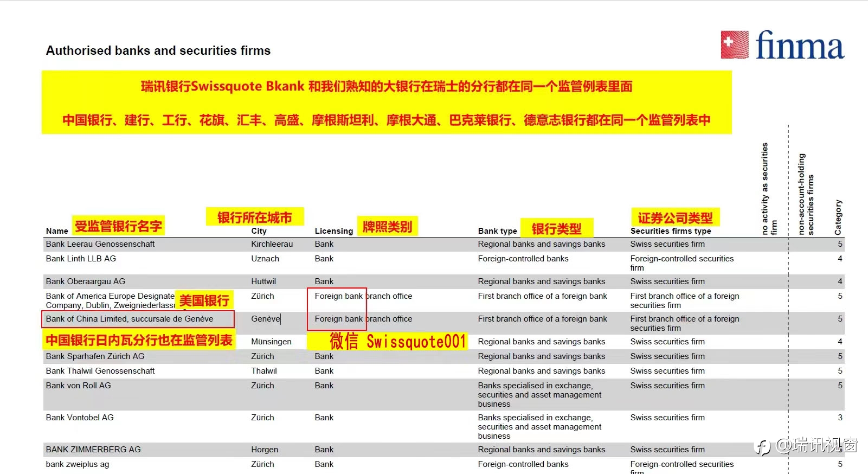Click the vertical 'no activity as securities firm' header
Viewport: 868px width, 474px height.
[x=769, y=189]
